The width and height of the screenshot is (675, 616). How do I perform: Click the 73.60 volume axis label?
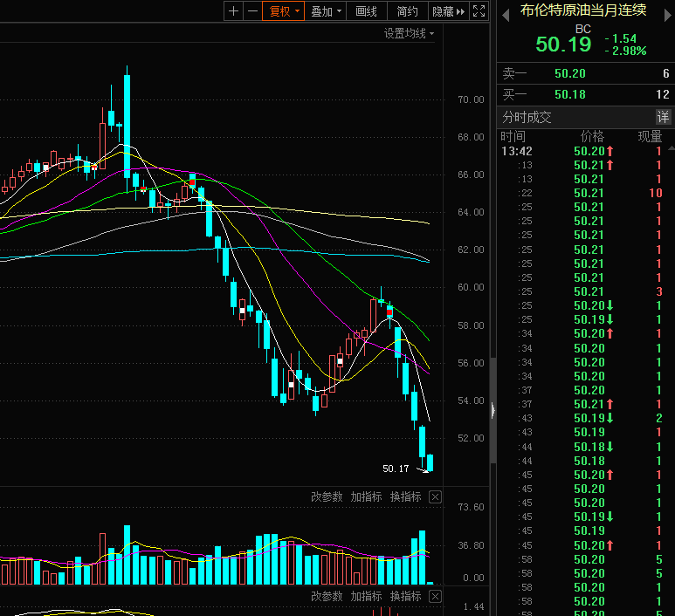(x=471, y=507)
